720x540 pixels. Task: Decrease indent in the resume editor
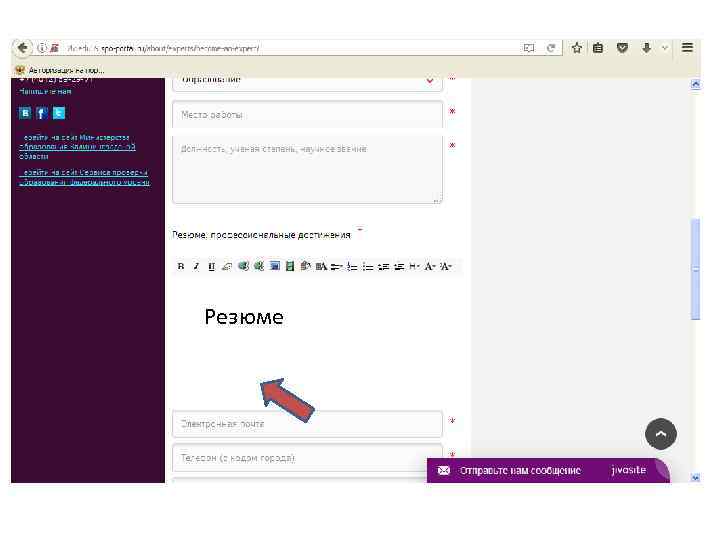pos(383,266)
